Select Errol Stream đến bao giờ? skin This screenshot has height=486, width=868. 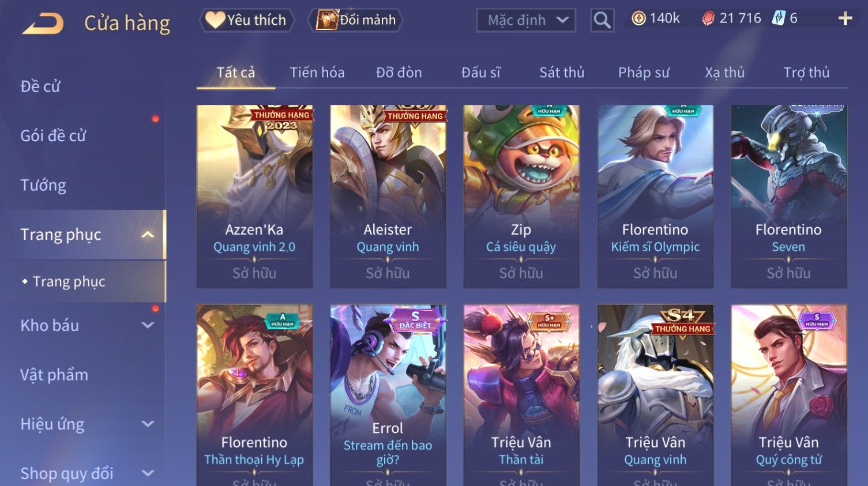coord(388,395)
